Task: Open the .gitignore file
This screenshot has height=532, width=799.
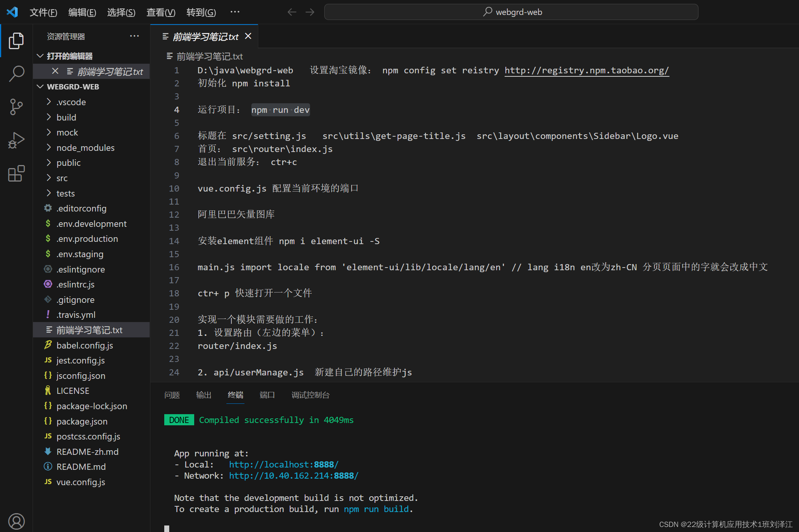Action: coord(91,300)
